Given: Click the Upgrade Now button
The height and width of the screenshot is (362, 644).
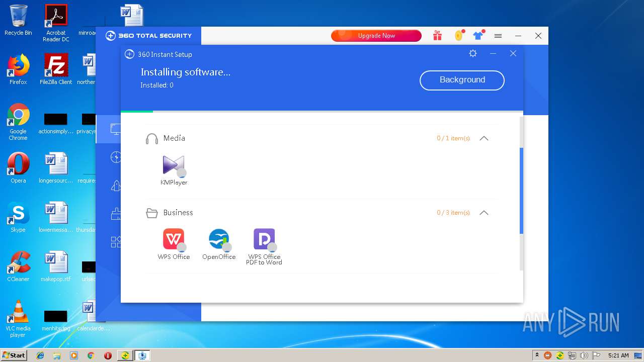Looking at the screenshot, I should point(376,36).
